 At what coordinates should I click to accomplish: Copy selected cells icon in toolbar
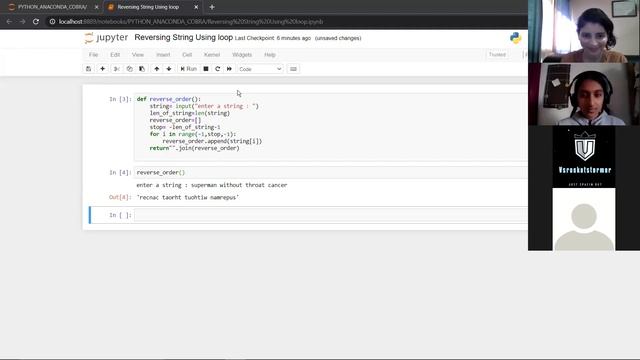point(129,69)
